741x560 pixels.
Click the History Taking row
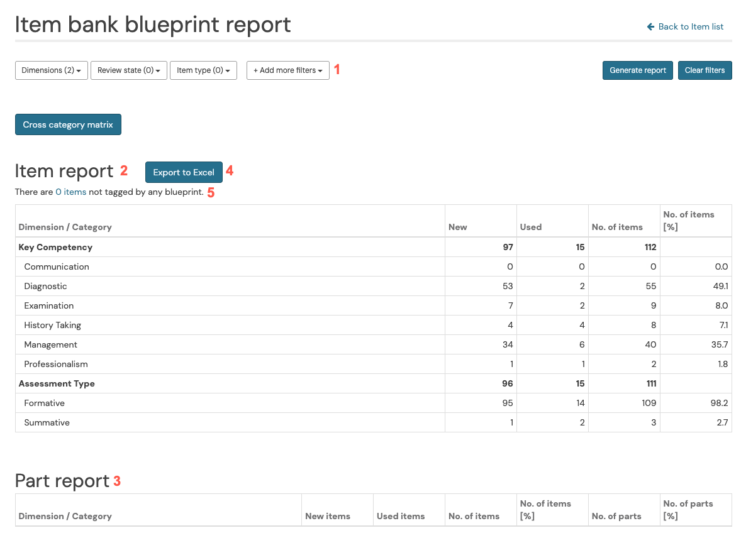tap(52, 325)
